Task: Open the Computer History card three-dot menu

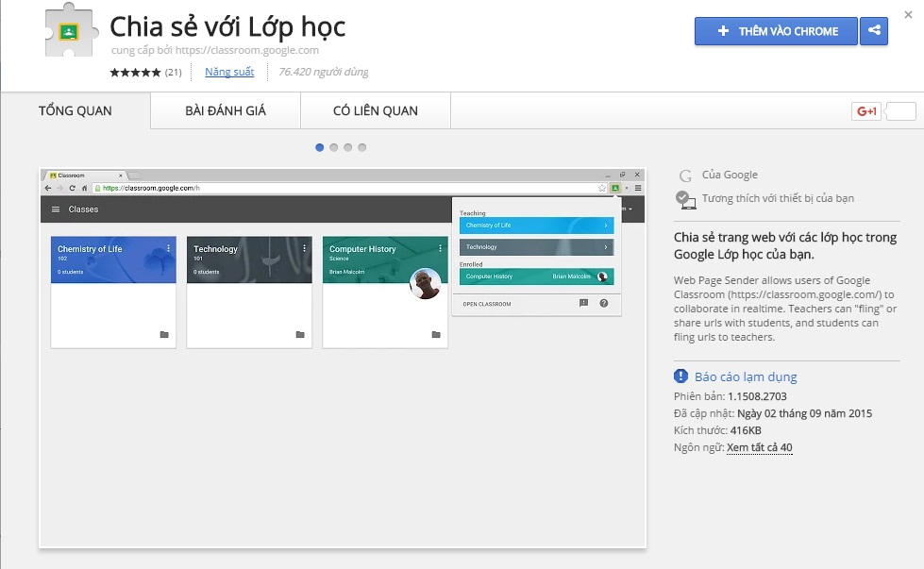Action: (440, 248)
